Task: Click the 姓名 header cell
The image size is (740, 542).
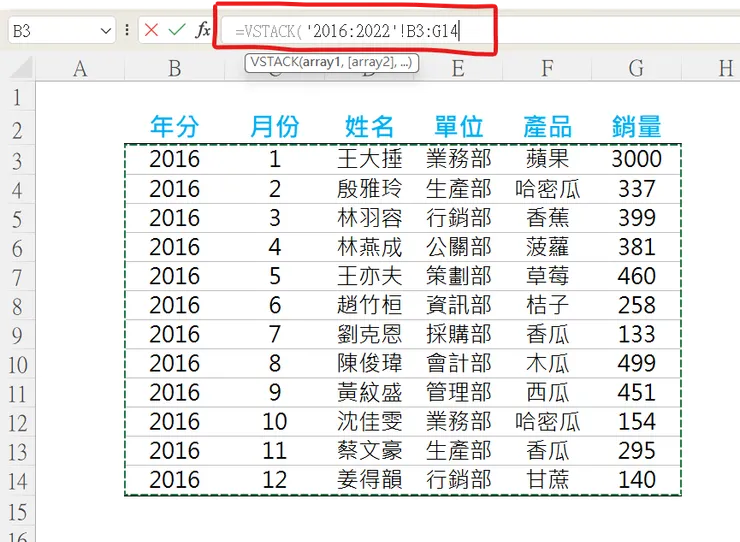Action: coord(369,127)
